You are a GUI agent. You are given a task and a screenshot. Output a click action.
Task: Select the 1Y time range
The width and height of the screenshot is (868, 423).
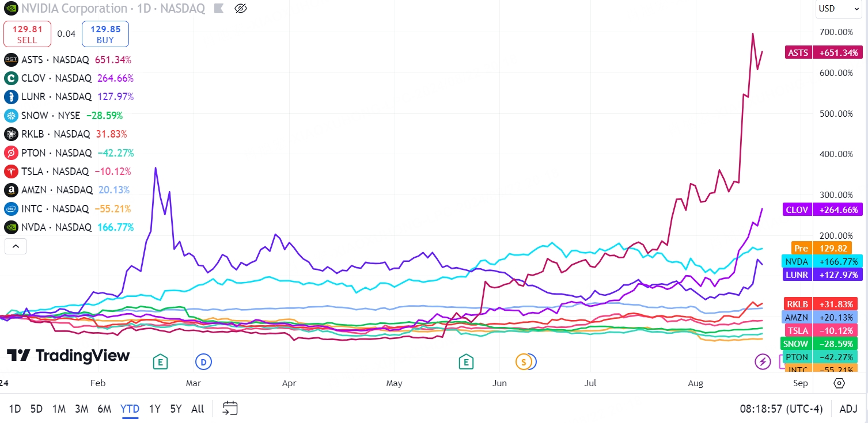[154, 409]
